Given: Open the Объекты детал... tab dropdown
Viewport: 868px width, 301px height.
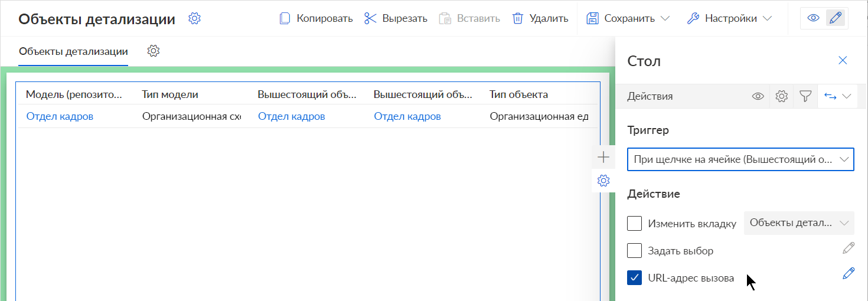Looking at the screenshot, I should point(799,223).
